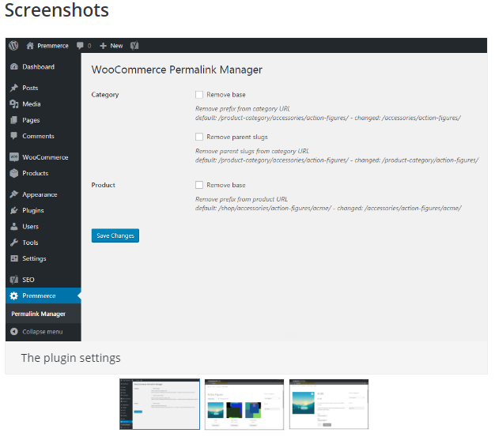Viewport: 495px width, 448px height.
Task: Click the Premmerce site name link
Action: (x=53, y=46)
